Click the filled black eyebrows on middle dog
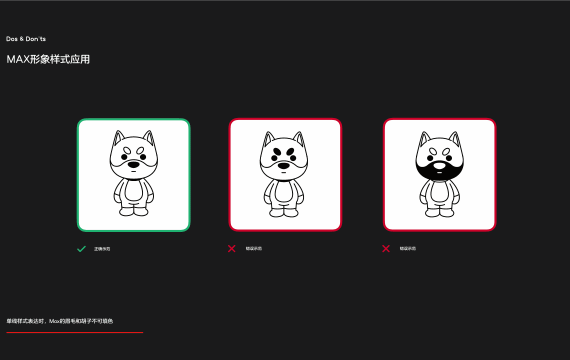Viewport: 570px width, 360px height. (284, 152)
